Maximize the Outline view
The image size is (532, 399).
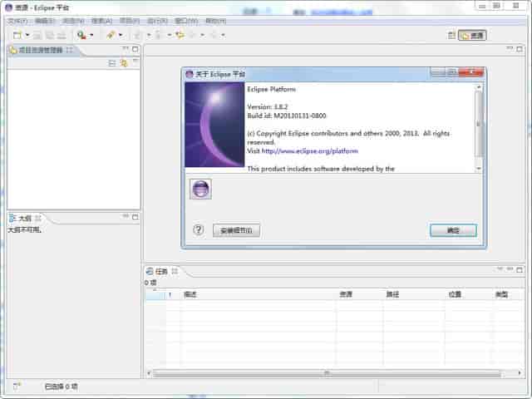135,217
